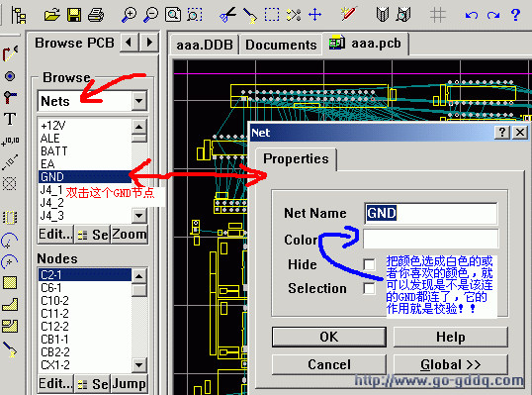Switch to the aaa.DDB tab
The image size is (532, 395).
205,45
